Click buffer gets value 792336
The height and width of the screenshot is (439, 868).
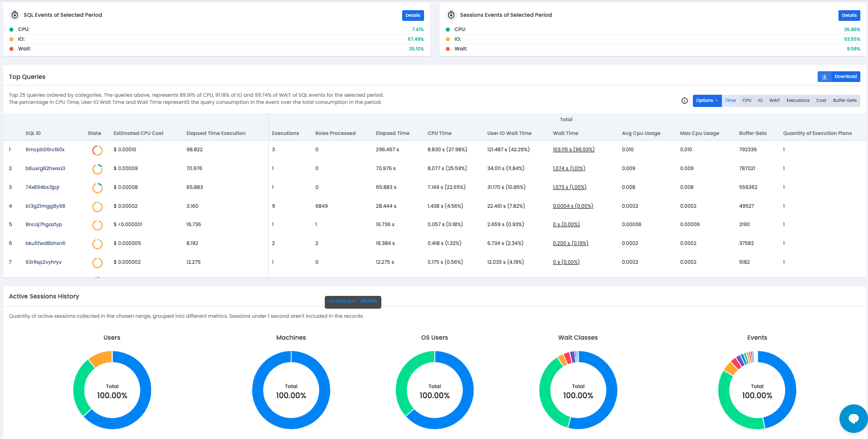pyautogui.click(x=748, y=150)
